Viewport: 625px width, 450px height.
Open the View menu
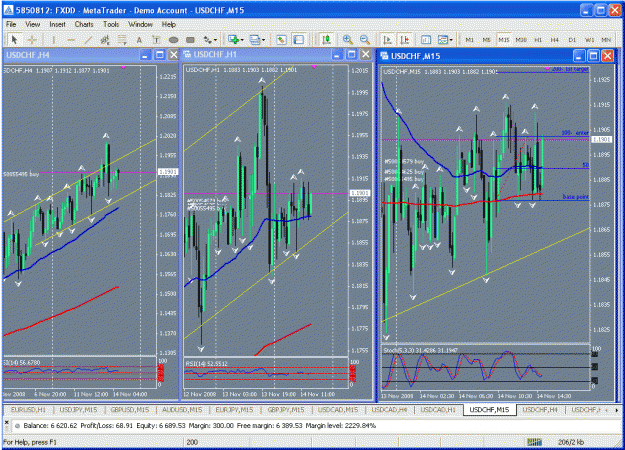tap(33, 24)
